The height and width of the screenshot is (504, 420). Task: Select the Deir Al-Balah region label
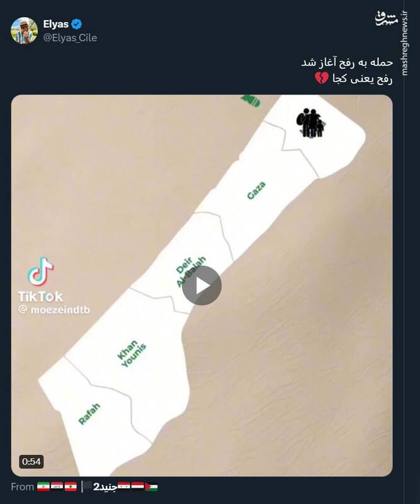point(191,271)
